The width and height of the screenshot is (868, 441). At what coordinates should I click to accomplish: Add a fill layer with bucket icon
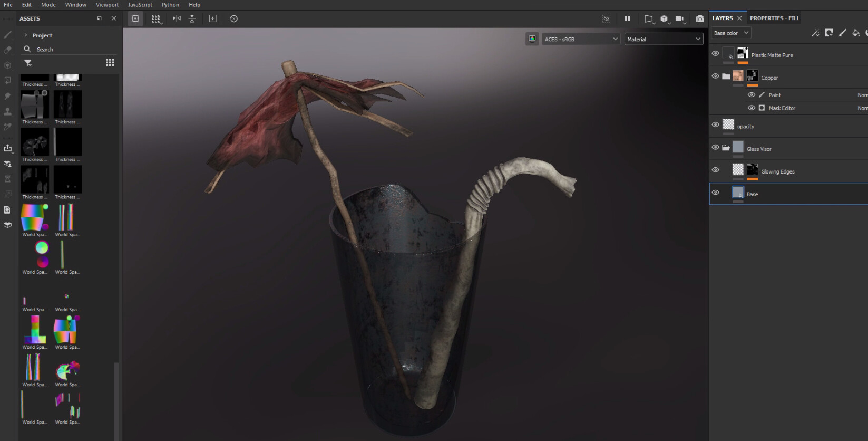[x=856, y=33]
